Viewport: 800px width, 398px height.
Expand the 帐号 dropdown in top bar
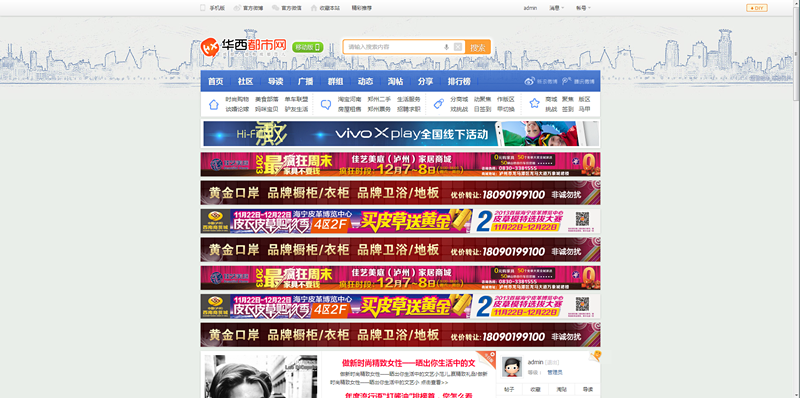(583, 8)
